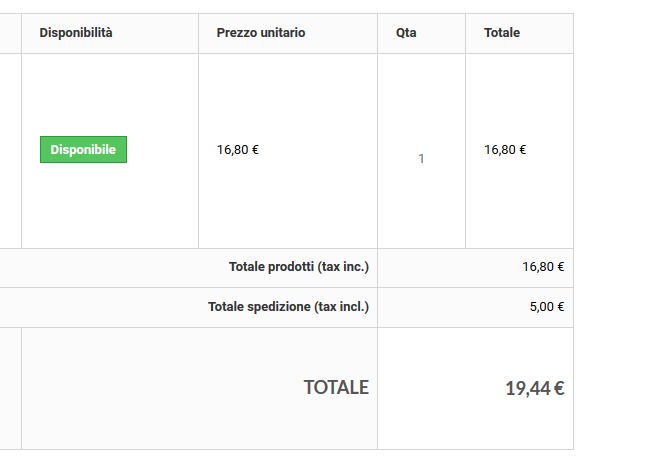
Task: Click the 19,44 € grand total
Action: [x=535, y=389]
